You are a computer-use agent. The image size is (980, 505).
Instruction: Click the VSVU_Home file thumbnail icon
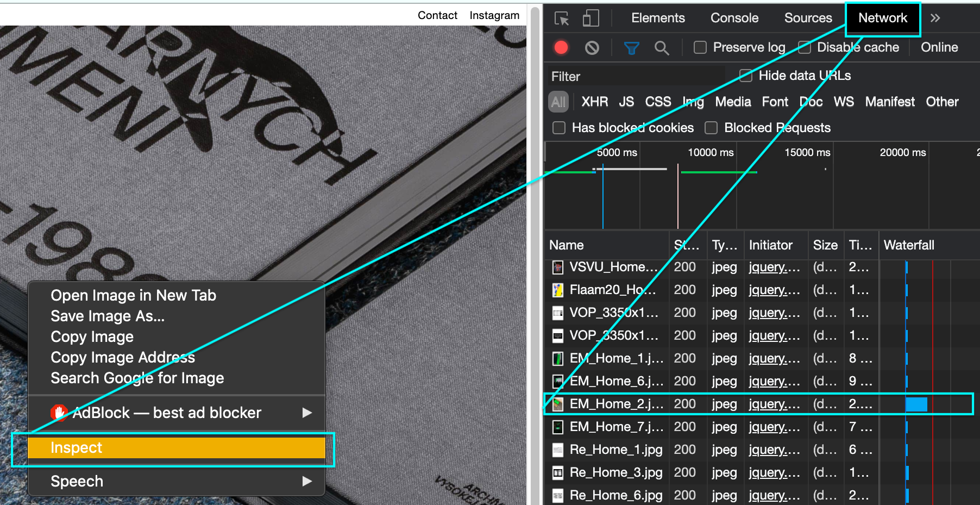[557, 267]
